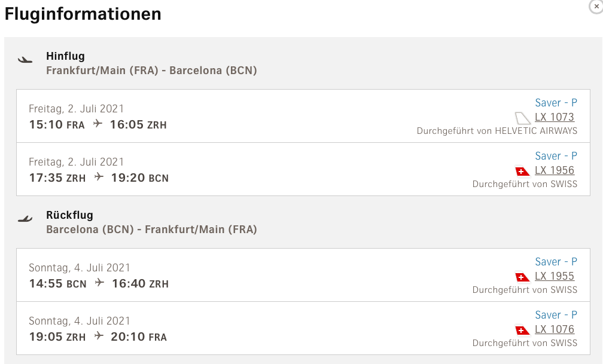Screen dimensions: 603x364
Task: Open flight number LX 1956 link
Action: point(555,170)
